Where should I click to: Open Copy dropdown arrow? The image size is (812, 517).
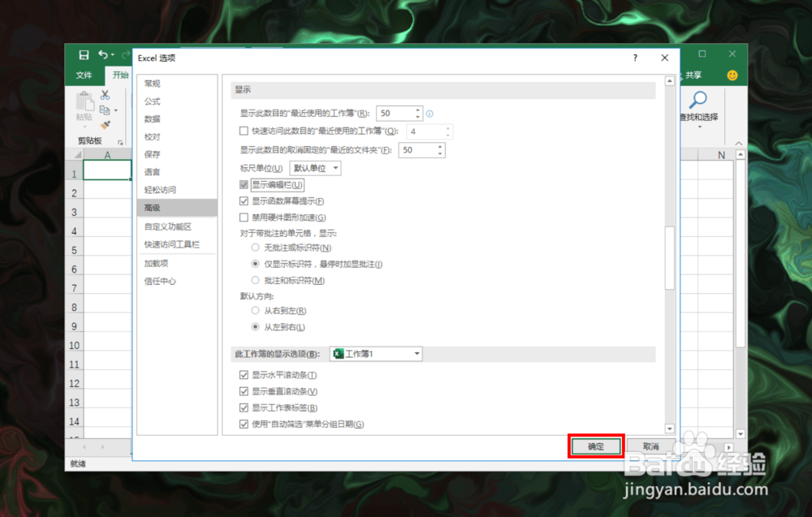click(x=116, y=110)
